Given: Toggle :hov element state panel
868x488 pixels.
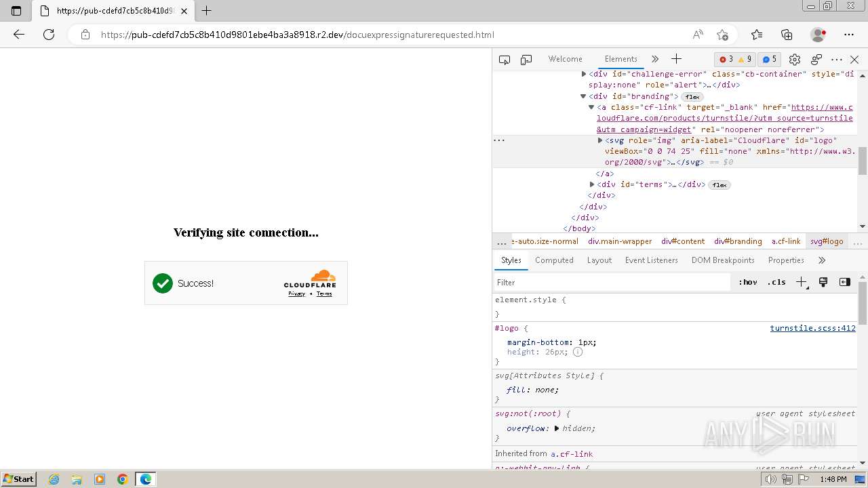Looking at the screenshot, I should (x=748, y=283).
